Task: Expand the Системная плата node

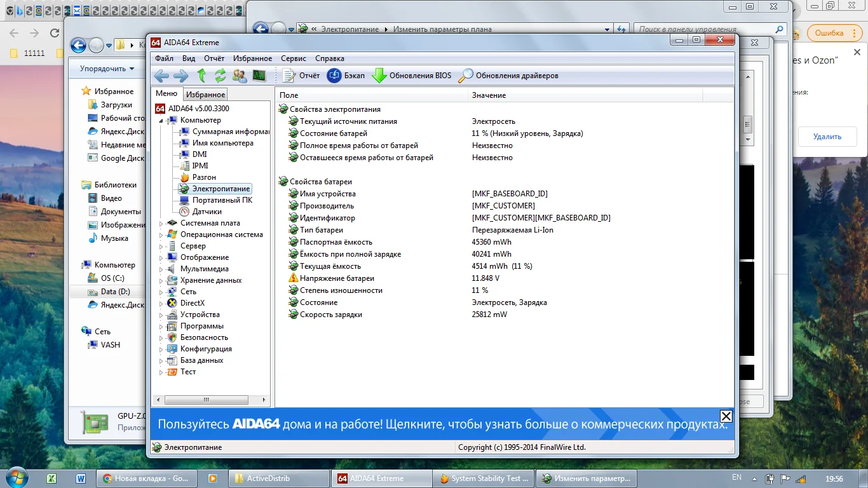Action: 161,223
